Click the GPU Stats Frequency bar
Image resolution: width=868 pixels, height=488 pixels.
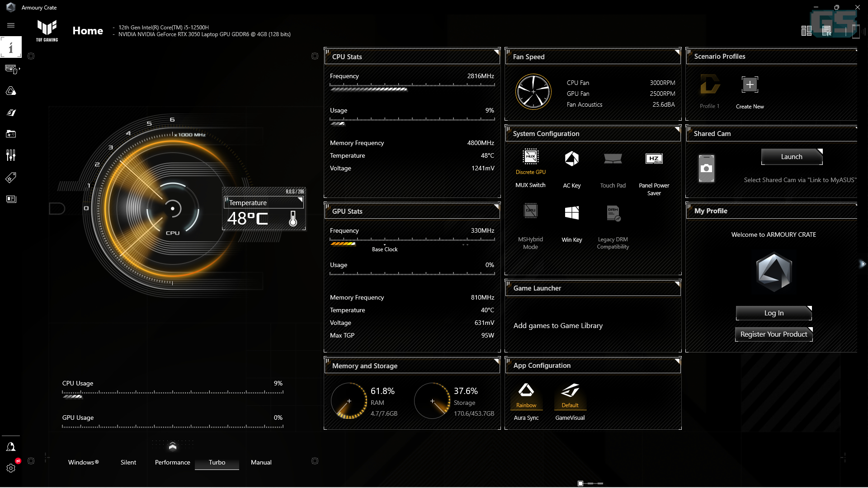412,241
